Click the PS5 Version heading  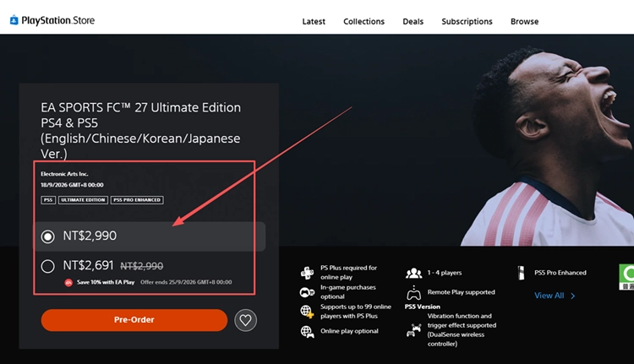click(x=422, y=307)
